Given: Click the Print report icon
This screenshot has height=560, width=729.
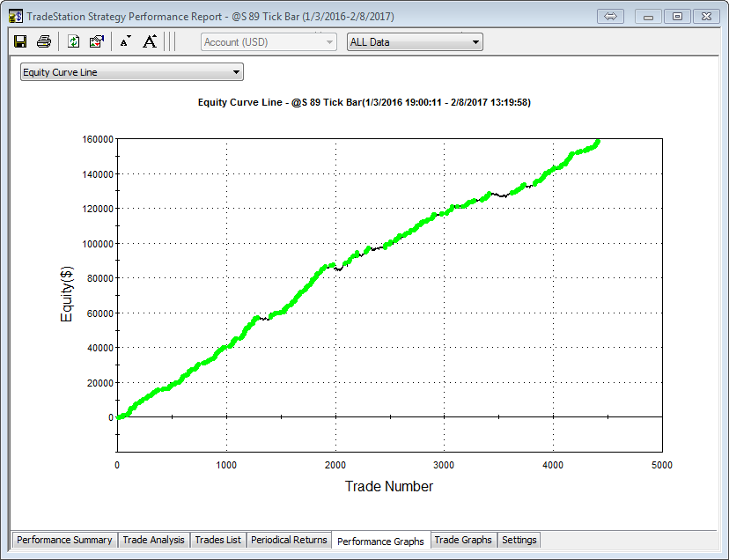Looking at the screenshot, I should pos(43,41).
